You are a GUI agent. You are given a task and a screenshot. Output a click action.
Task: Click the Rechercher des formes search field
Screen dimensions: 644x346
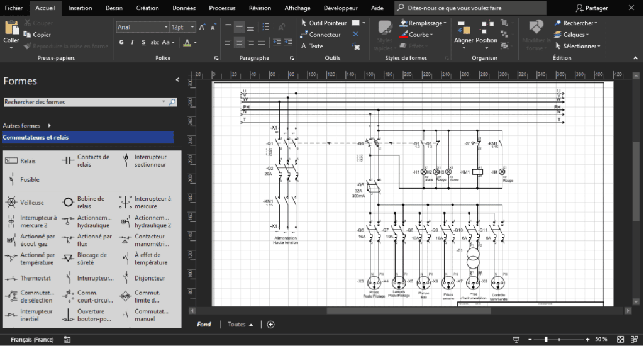pos(82,102)
